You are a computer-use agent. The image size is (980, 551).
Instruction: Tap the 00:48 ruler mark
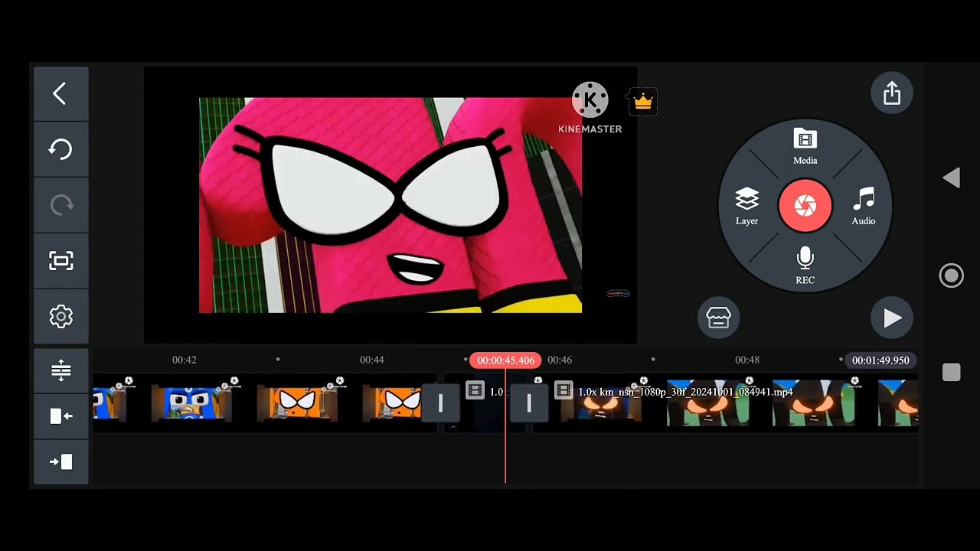point(747,360)
